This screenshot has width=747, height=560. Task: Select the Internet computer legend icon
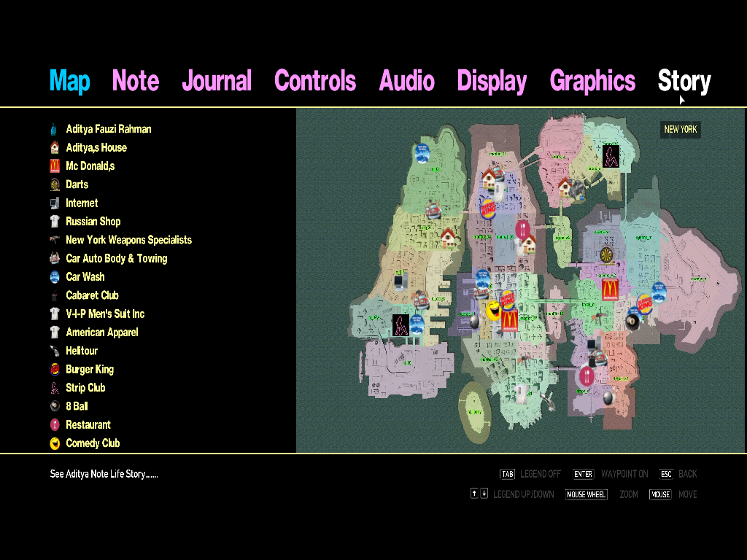(x=55, y=203)
